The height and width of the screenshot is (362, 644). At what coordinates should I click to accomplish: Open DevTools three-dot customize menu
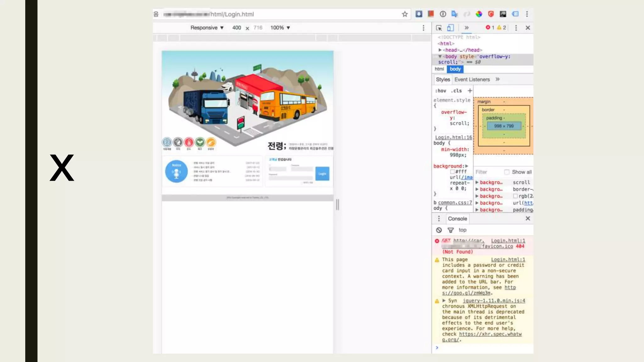click(516, 28)
